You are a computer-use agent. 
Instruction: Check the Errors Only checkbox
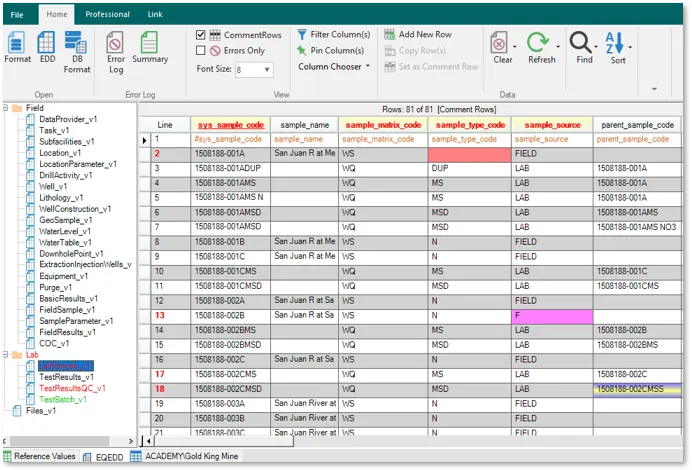coord(200,51)
